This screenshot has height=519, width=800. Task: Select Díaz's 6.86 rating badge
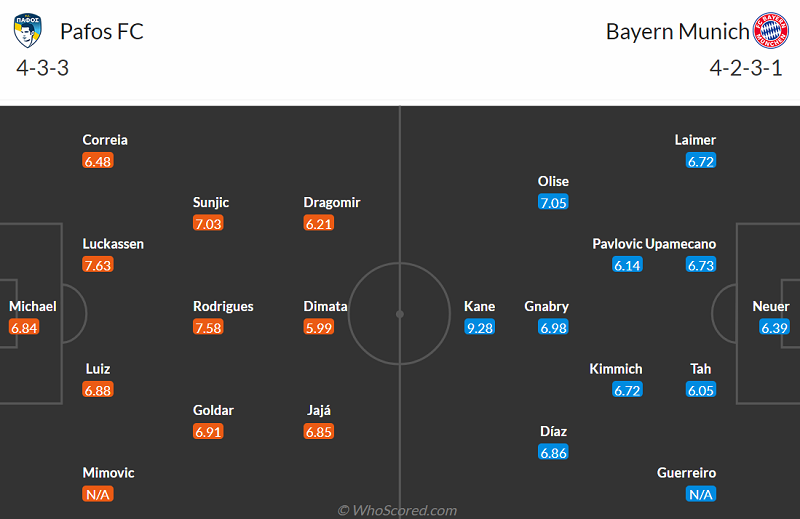click(553, 452)
